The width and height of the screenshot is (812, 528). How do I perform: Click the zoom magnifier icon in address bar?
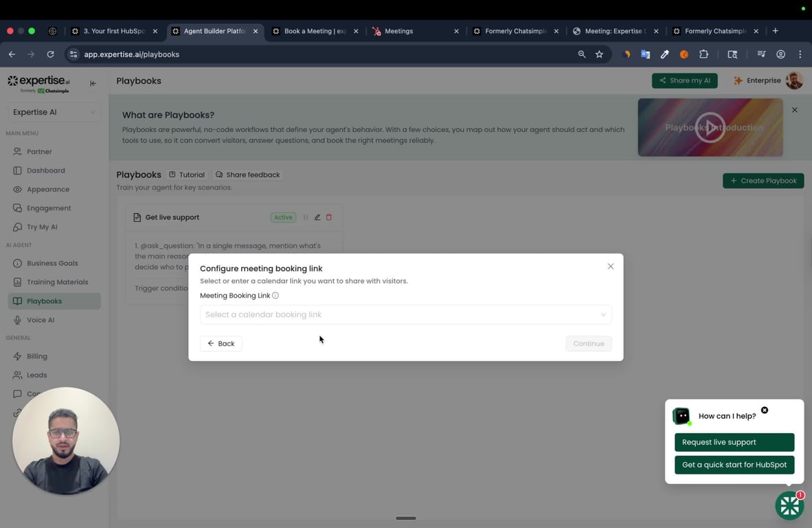click(582, 54)
